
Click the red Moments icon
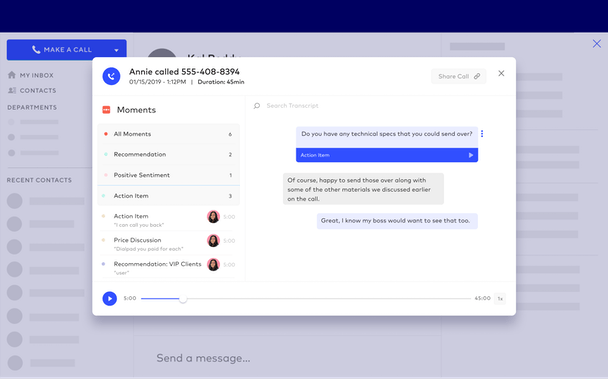tap(106, 110)
